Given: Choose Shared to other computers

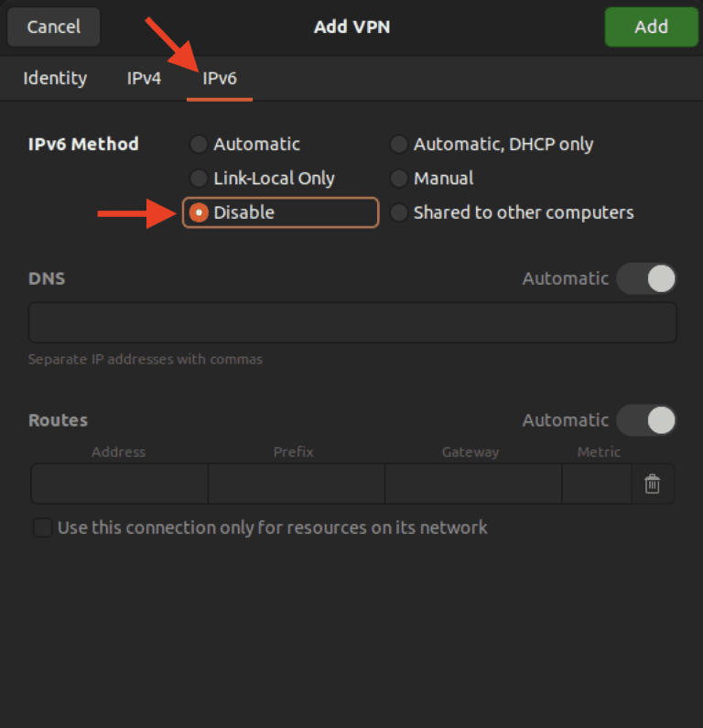Looking at the screenshot, I should [399, 212].
